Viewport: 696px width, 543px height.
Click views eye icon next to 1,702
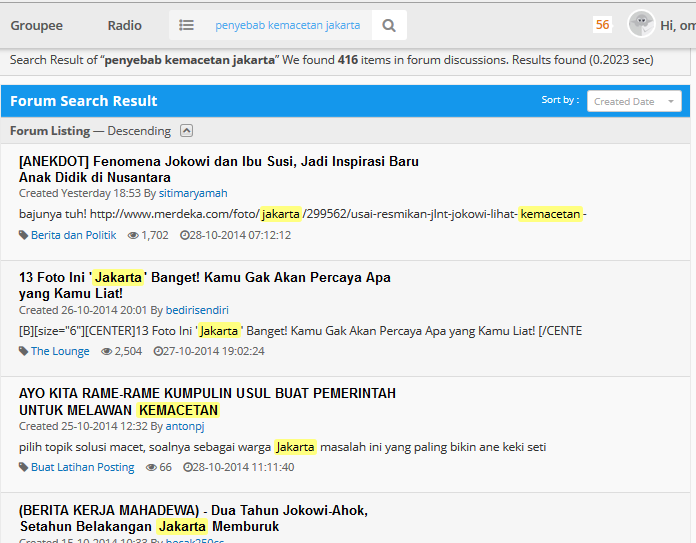[133, 235]
